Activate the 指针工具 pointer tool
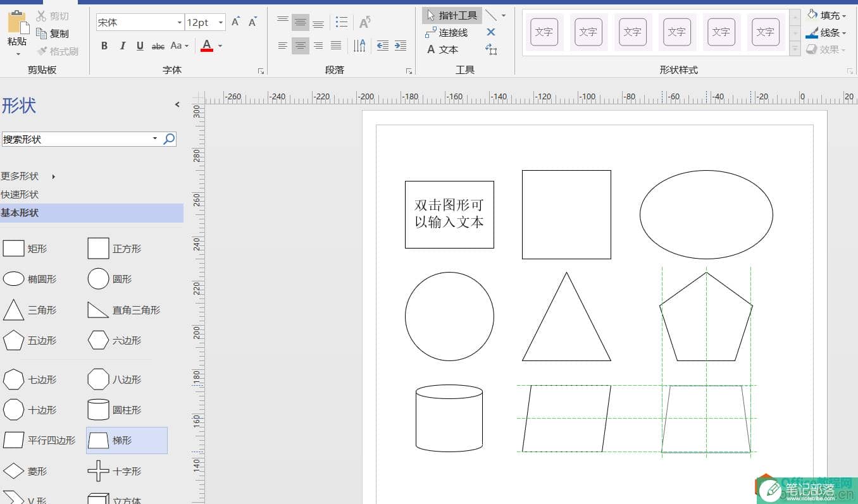Image resolution: width=858 pixels, height=504 pixels. [452, 15]
